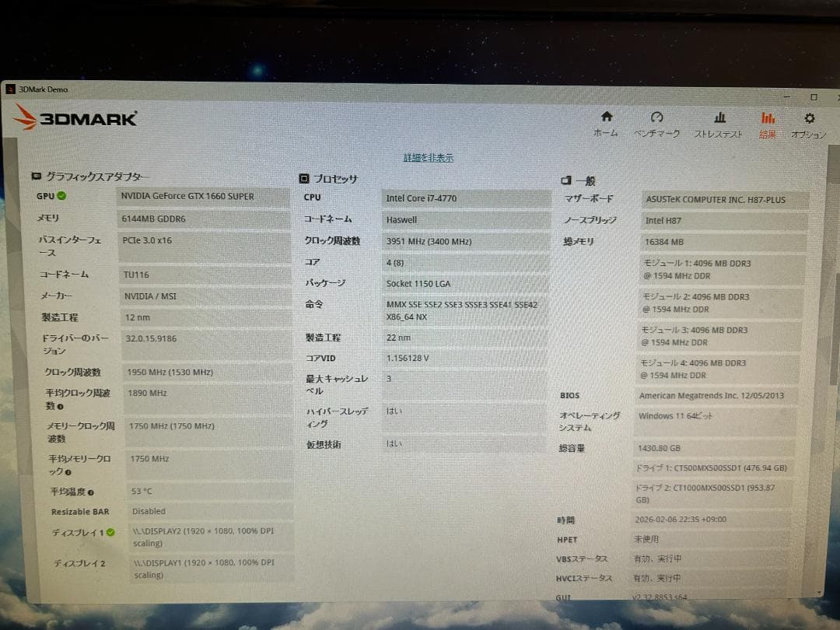Click the 1.156128 V core VID value

tap(464, 359)
